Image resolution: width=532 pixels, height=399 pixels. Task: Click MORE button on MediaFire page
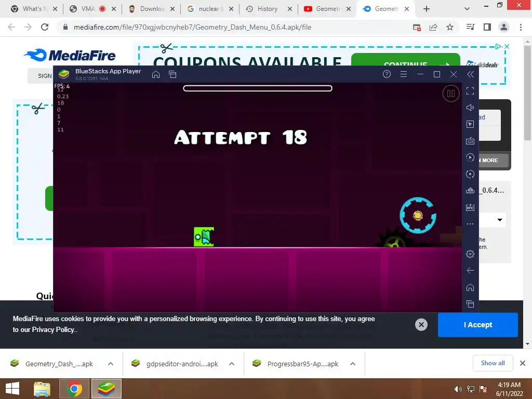coord(494,160)
